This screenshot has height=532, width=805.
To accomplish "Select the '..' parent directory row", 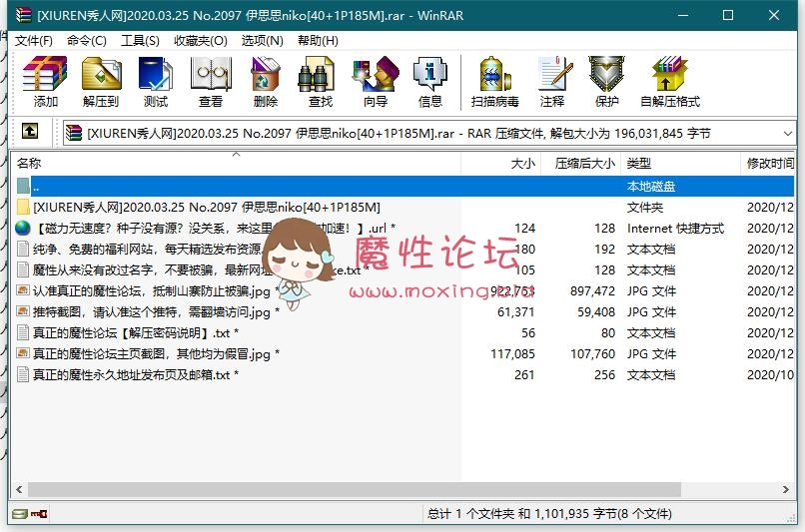I will 404,186.
